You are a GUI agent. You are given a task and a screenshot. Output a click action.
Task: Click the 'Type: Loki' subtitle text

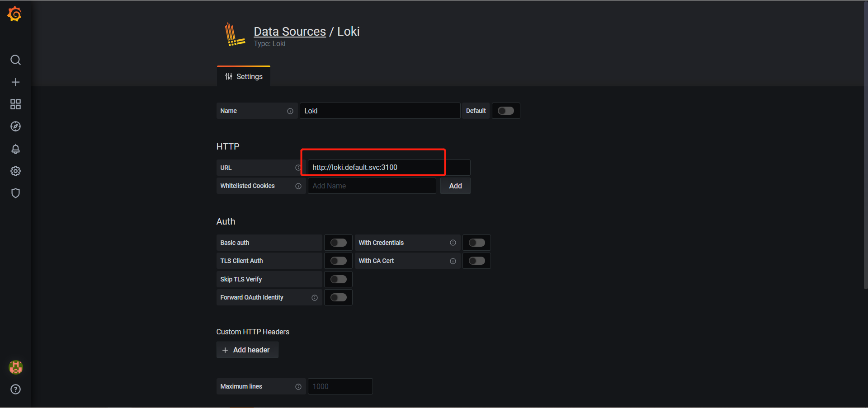point(269,44)
